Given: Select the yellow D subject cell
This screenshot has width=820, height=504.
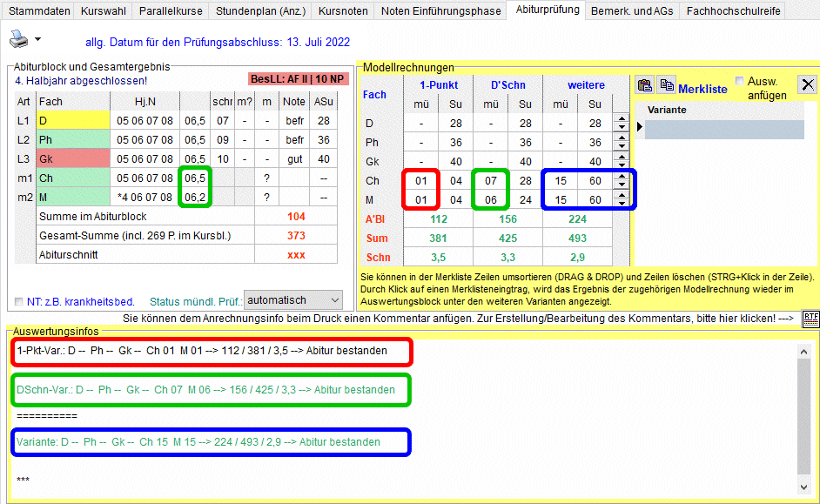Looking at the screenshot, I should click(72, 121).
